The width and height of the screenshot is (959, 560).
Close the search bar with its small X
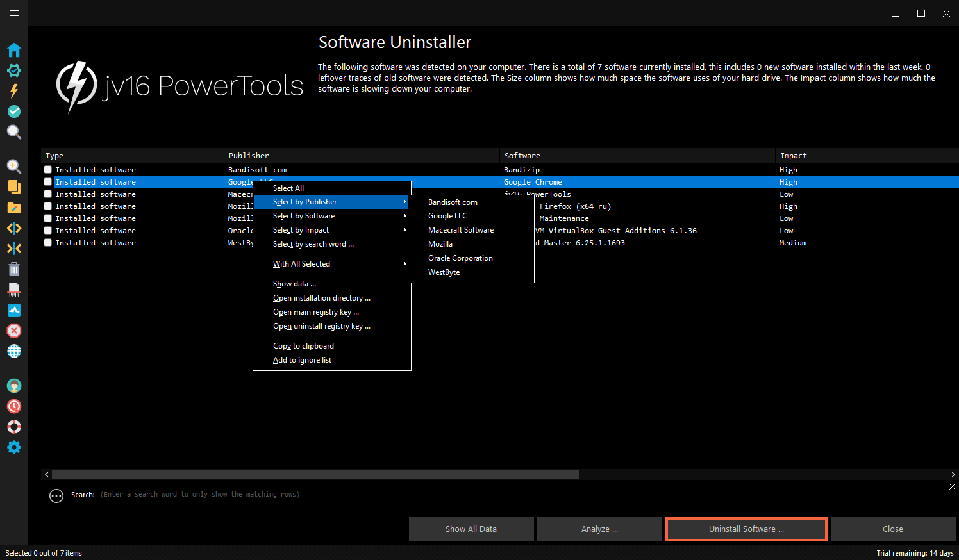pos(952,487)
